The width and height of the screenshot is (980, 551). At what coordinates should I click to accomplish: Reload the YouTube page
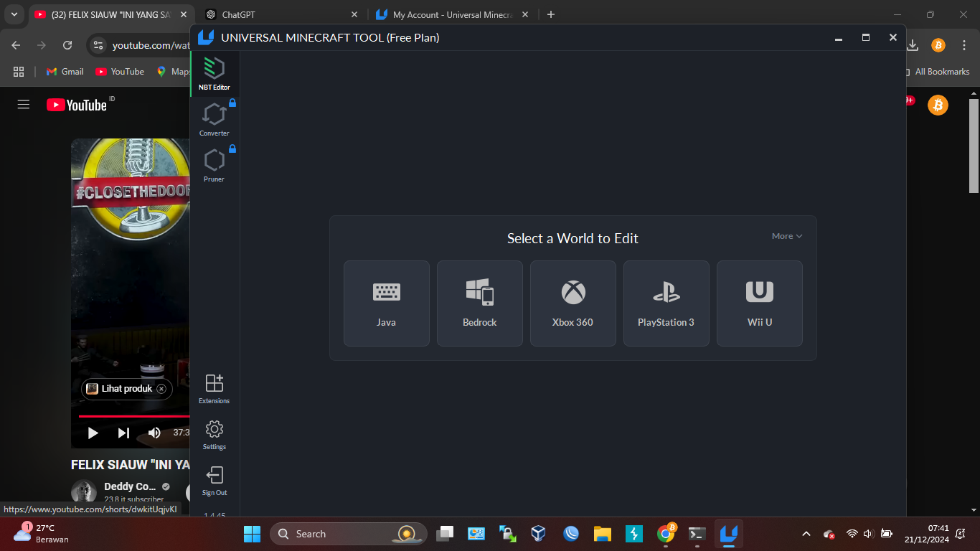(67, 45)
